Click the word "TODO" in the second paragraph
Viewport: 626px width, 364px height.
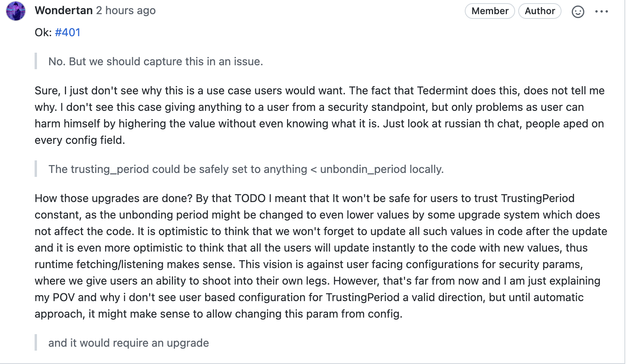click(250, 198)
